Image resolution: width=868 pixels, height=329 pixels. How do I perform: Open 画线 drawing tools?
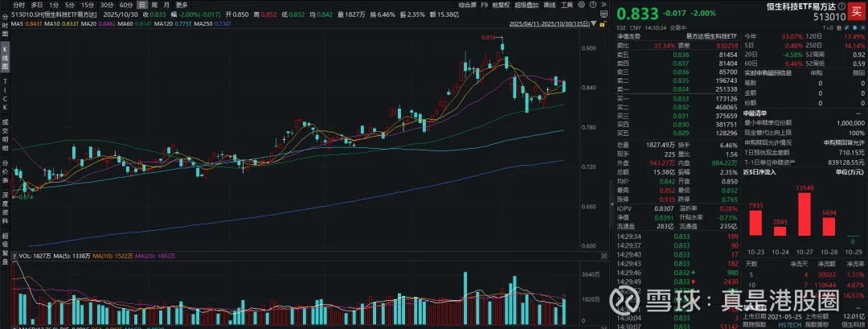click(x=549, y=5)
